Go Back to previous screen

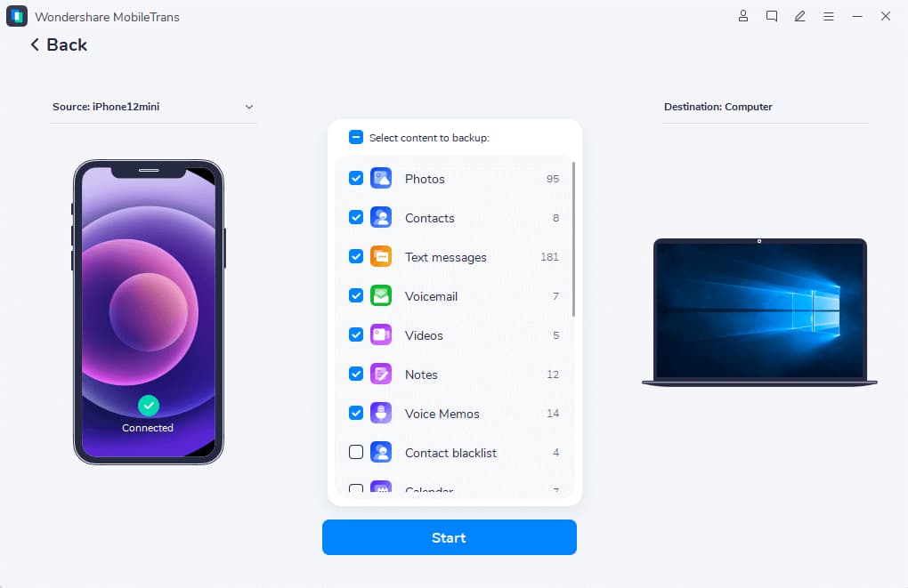coord(59,44)
